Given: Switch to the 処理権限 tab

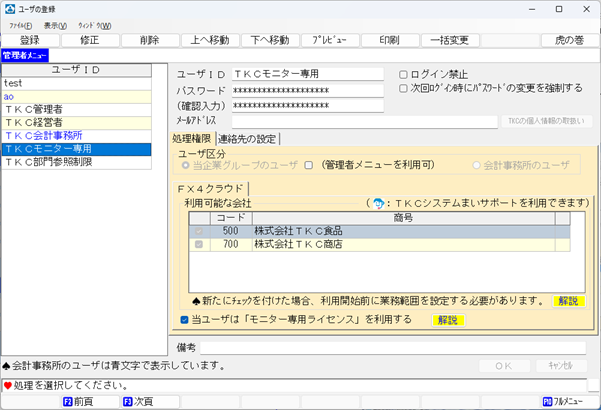Looking at the screenshot, I should coord(192,139).
